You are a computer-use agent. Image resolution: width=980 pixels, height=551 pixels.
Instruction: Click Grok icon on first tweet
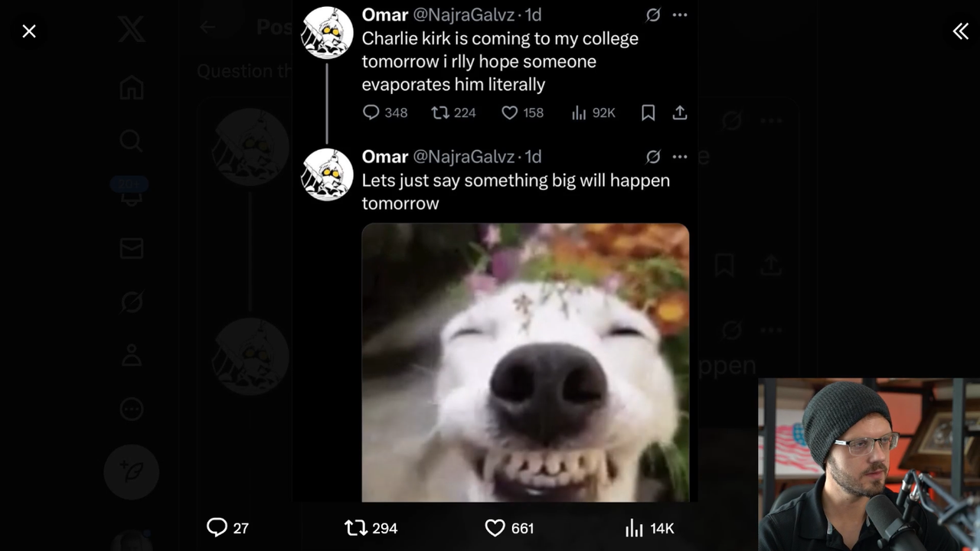(653, 15)
